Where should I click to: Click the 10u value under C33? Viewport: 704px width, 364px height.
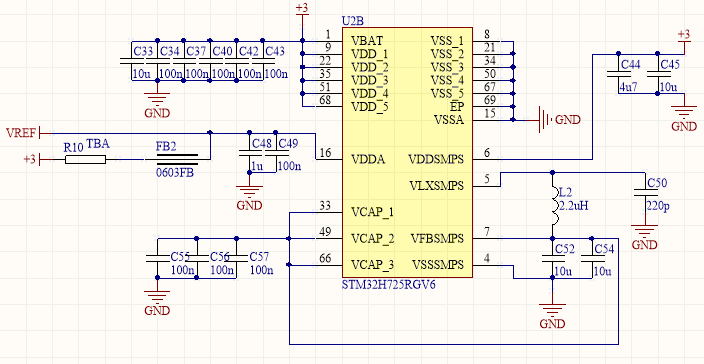(x=141, y=74)
